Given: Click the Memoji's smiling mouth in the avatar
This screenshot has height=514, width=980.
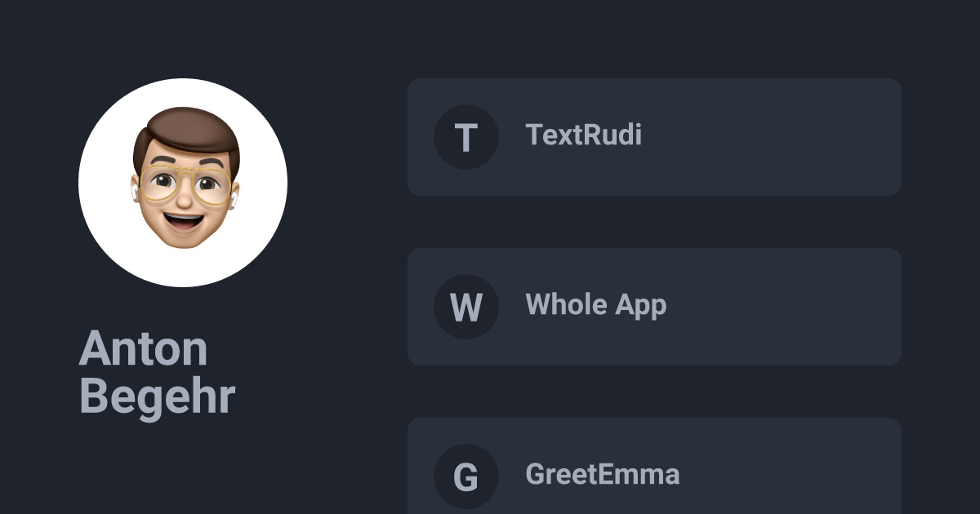Looking at the screenshot, I should 185,220.
